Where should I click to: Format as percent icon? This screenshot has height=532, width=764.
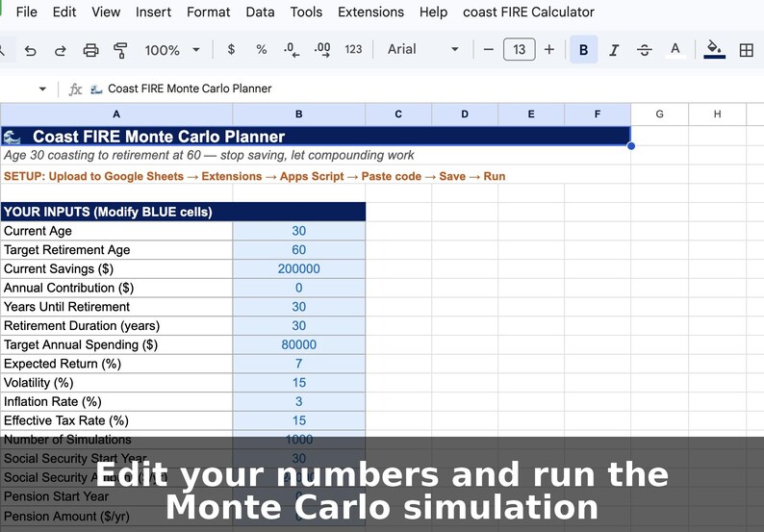261,49
